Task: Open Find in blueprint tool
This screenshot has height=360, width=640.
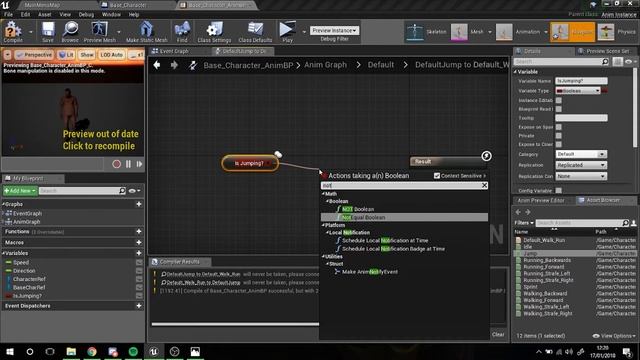Action: click(182, 31)
